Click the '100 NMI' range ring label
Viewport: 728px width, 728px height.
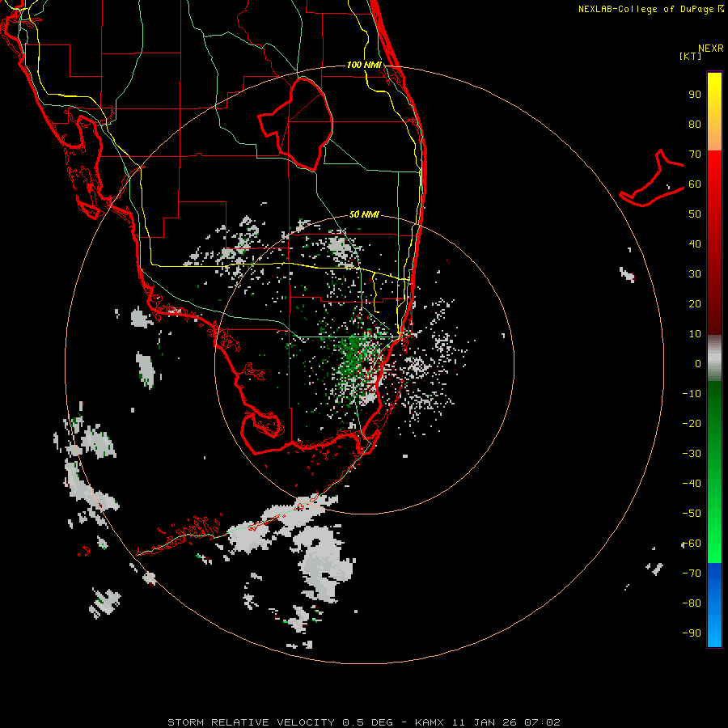click(x=364, y=65)
